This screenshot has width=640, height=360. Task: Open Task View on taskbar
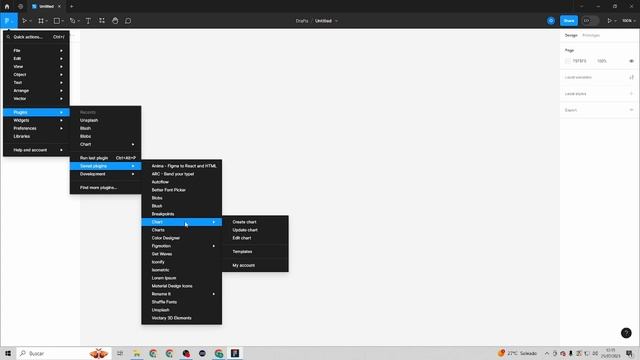pyautogui.click(x=120, y=353)
